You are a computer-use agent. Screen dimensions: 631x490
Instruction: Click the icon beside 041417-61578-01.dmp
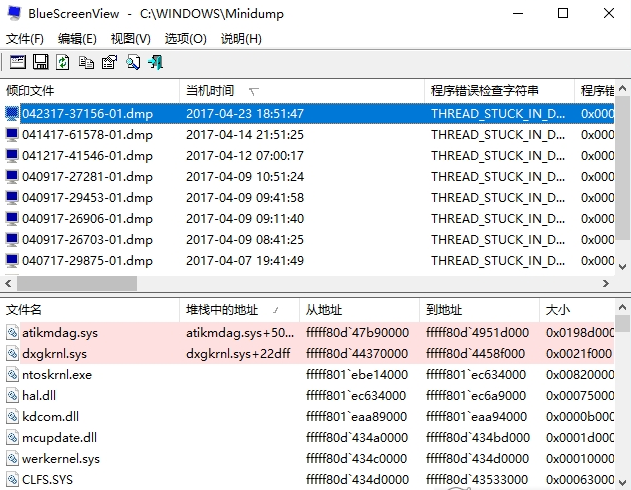[12, 134]
